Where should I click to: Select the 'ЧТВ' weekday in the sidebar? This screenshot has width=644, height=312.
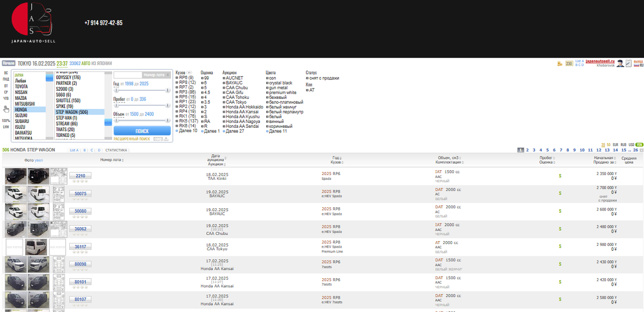[x=5, y=98]
